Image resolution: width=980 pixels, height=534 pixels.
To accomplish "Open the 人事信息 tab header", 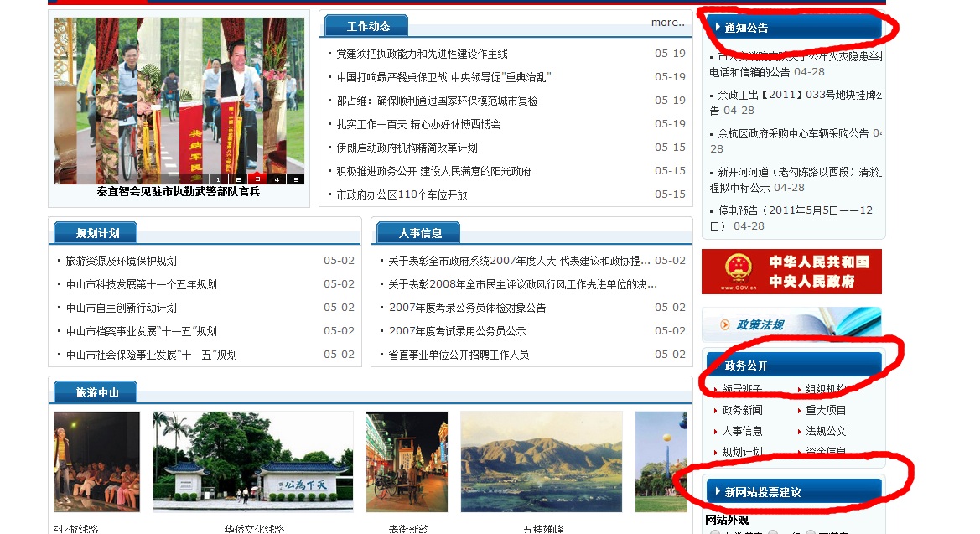I will click(x=420, y=233).
